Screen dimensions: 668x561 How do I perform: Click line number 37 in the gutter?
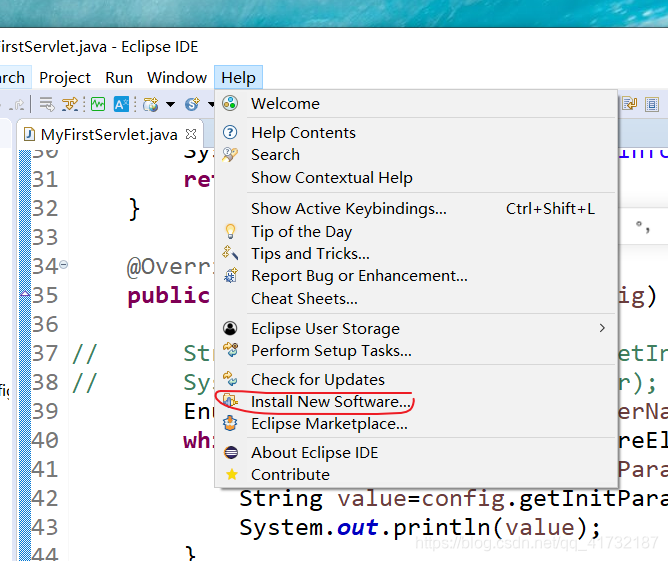click(x=45, y=354)
